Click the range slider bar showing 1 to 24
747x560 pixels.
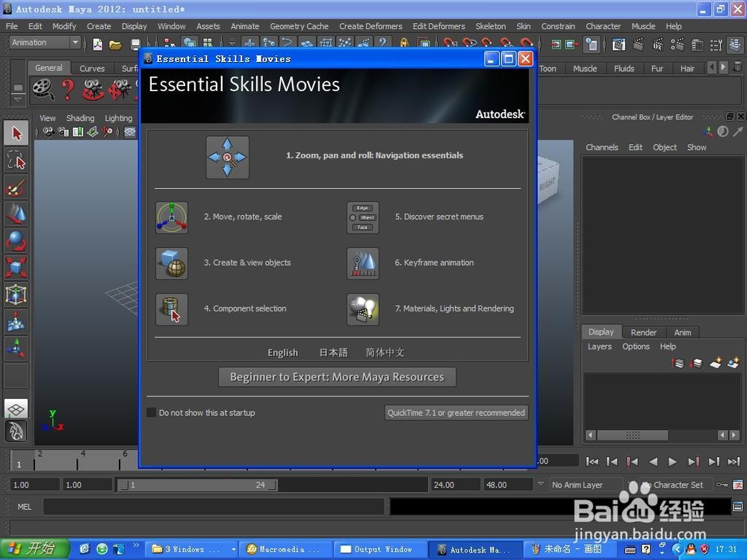point(198,485)
